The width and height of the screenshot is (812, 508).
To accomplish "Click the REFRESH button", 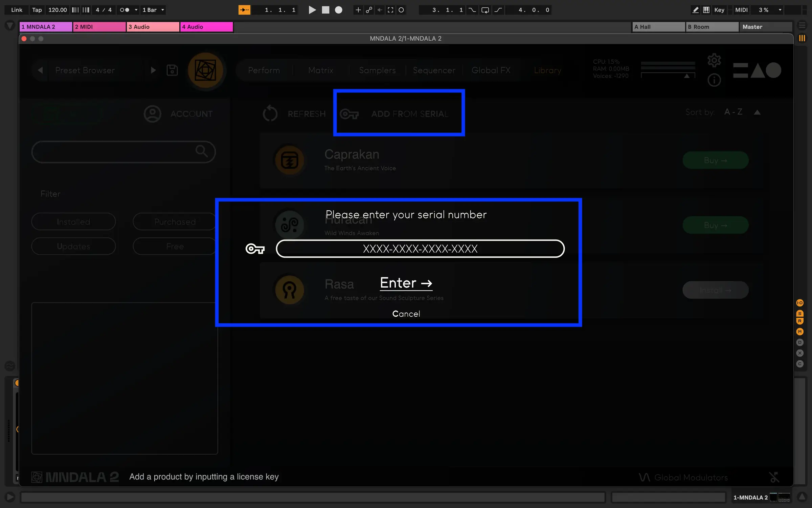I will tap(294, 113).
